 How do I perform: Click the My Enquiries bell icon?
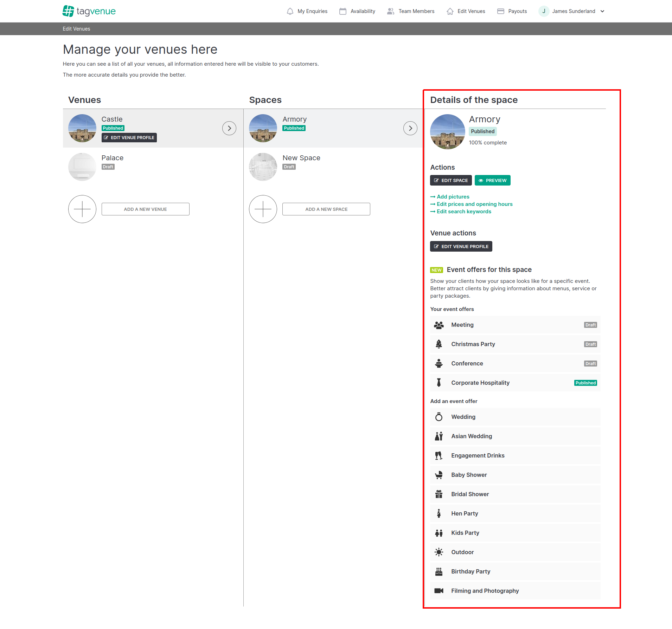[x=290, y=11]
